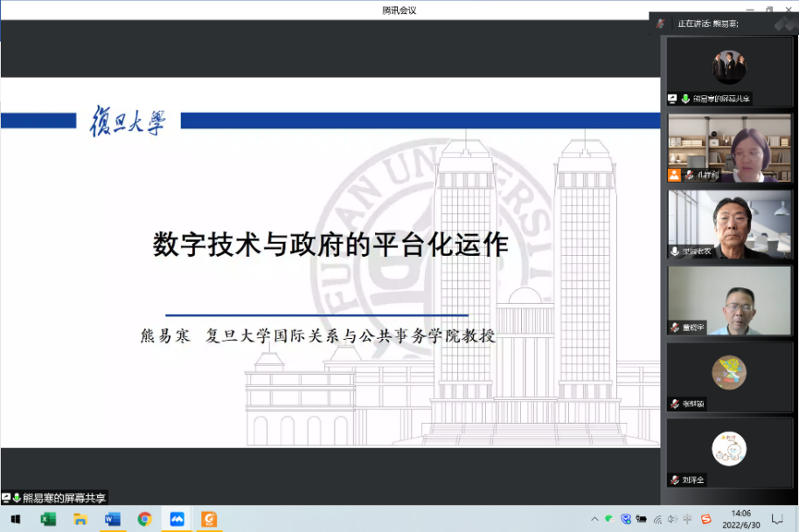Click the blue security shield tray icon
This screenshot has width=799, height=532.
626,519
